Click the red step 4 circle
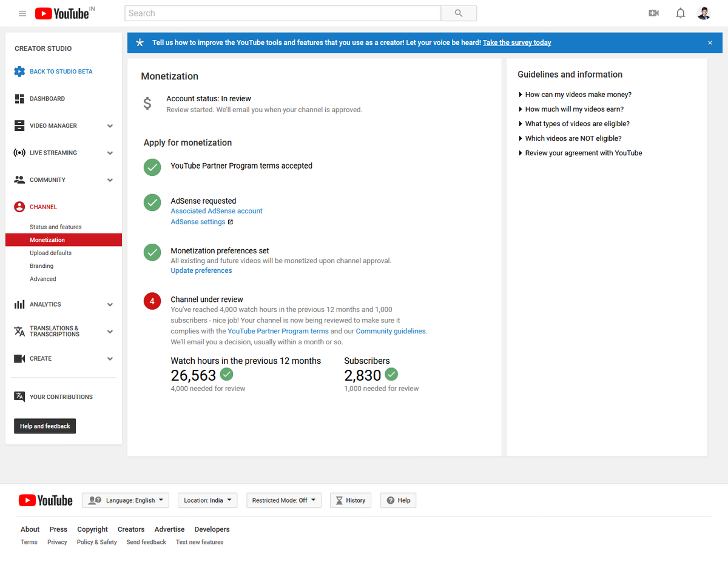This screenshot has height=562, width=728. tap(152, 301)
